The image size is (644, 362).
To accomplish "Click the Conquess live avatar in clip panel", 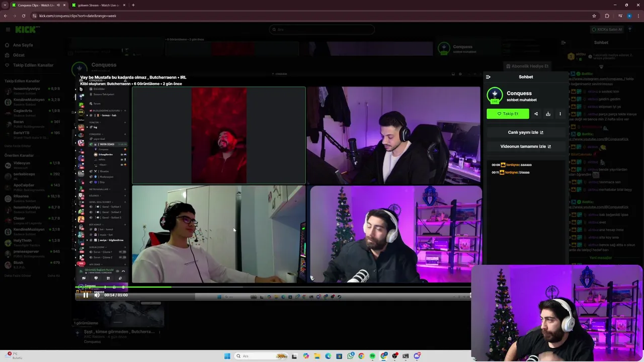I will (495, 95).
